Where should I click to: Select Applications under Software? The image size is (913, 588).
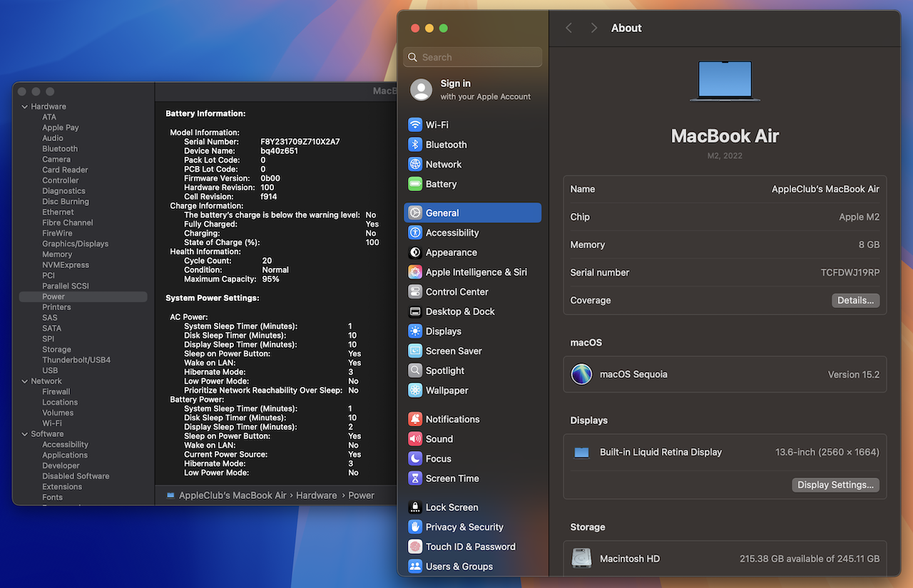click(65, 455)
